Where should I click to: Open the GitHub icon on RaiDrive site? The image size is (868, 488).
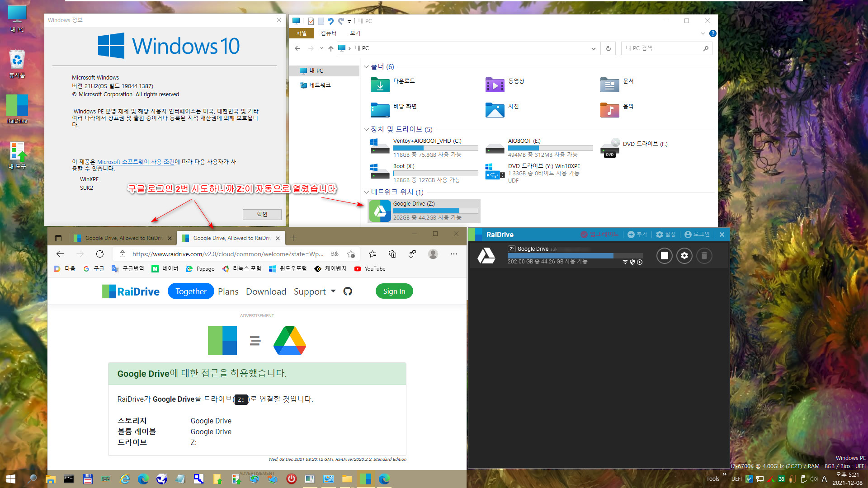coord(348,291)
